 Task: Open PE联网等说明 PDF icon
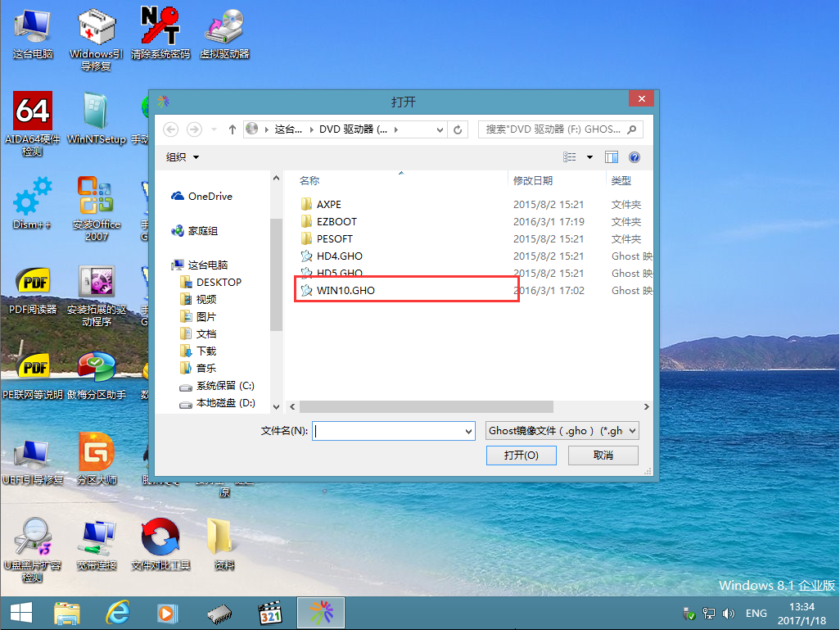[33, 375]
